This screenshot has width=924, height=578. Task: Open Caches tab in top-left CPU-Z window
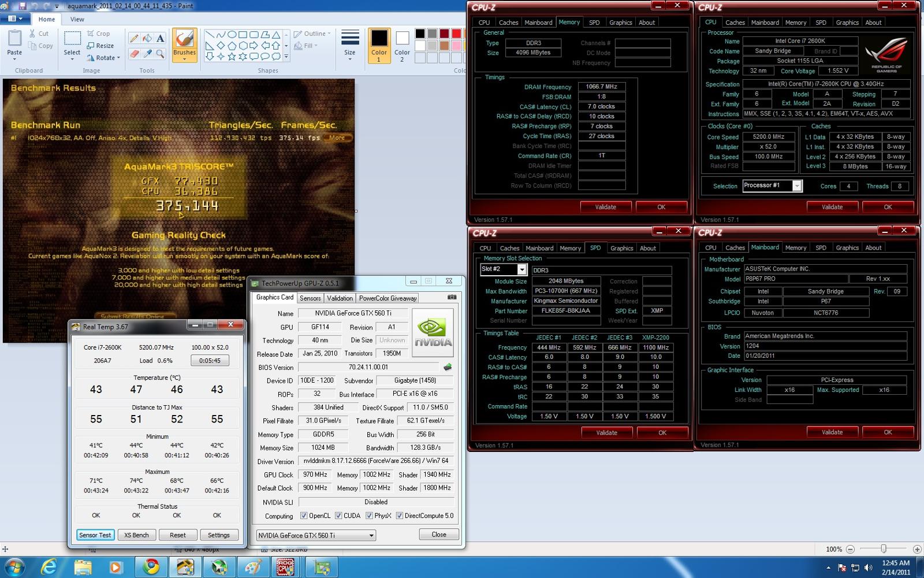[508, 23]
